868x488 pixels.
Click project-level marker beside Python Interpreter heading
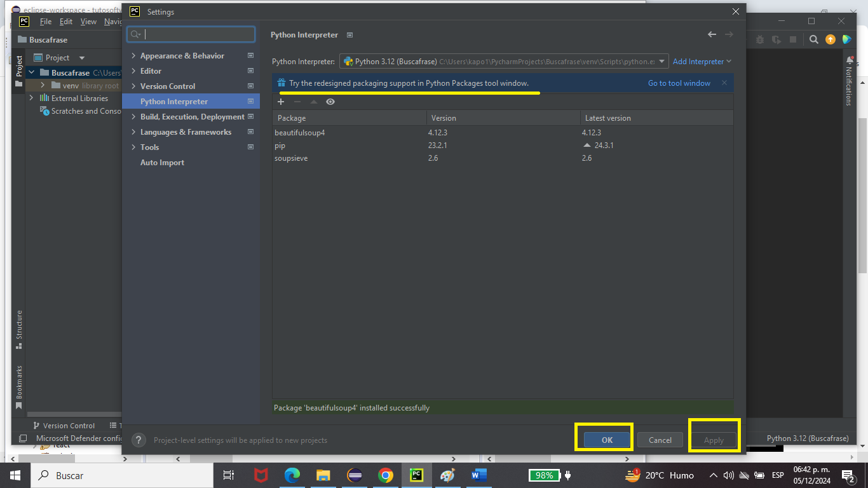click(349, 35)
